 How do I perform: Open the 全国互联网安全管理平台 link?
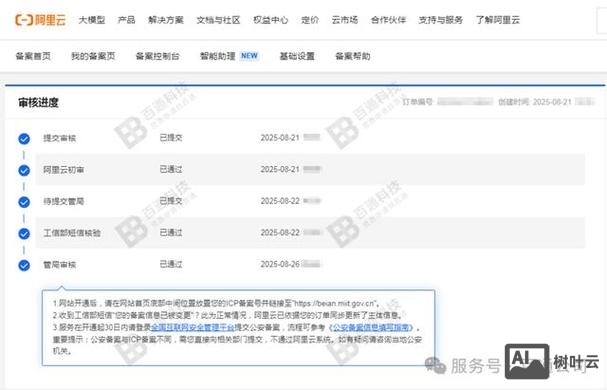193,327
